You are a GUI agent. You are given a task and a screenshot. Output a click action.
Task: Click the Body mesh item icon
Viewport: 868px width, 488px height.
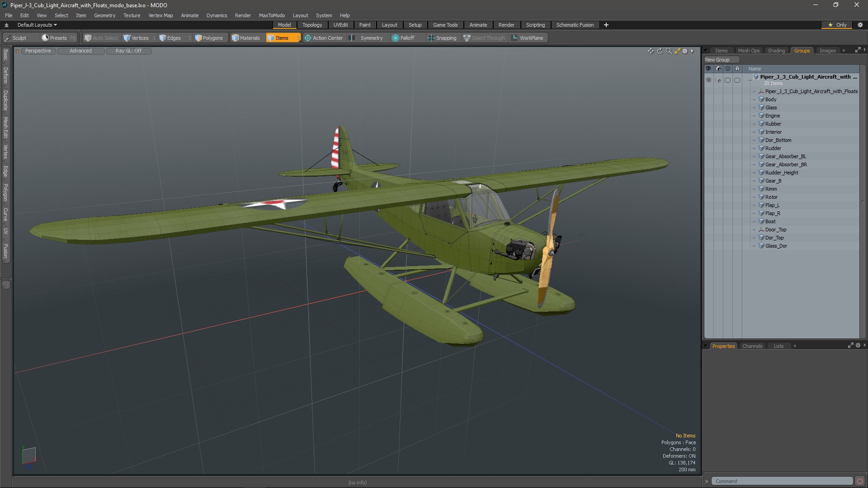[x=761, y=99]
